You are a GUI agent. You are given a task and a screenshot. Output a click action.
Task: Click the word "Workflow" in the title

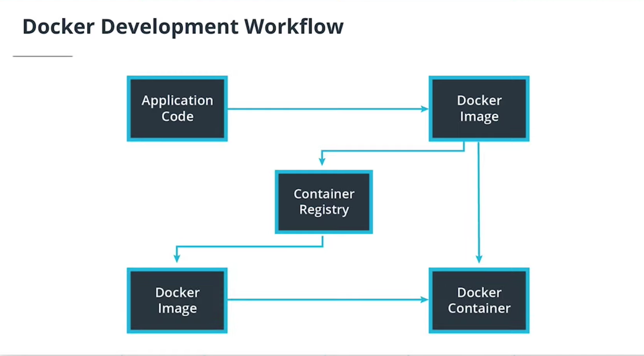[x=294, y=27]
